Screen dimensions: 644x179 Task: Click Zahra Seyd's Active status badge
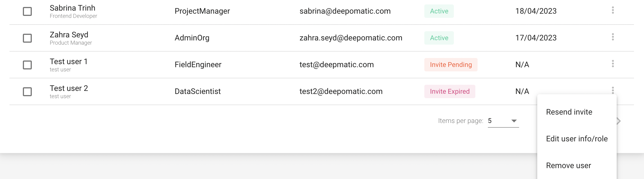tap(439, 38)
